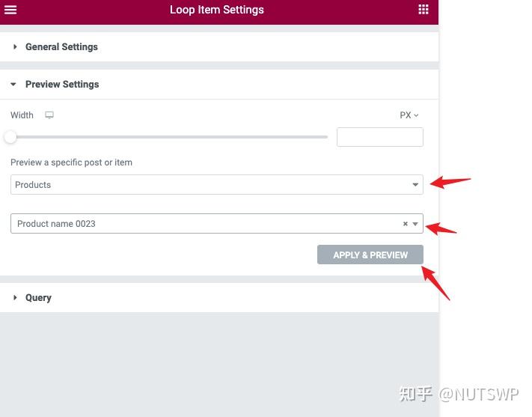This screenshot has height=417, width=532.
Task: Clear the selected Product name 0023
Action: [x=405, y=224]
